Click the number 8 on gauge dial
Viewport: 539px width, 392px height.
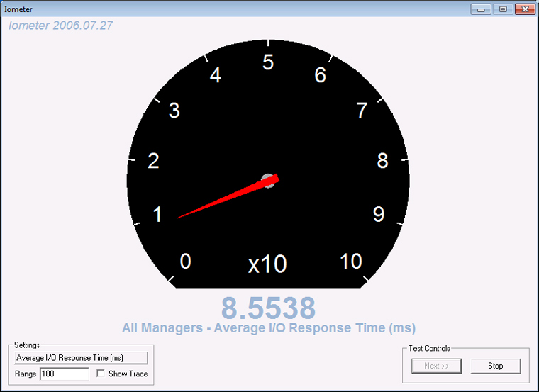click(x=382, y=161)
